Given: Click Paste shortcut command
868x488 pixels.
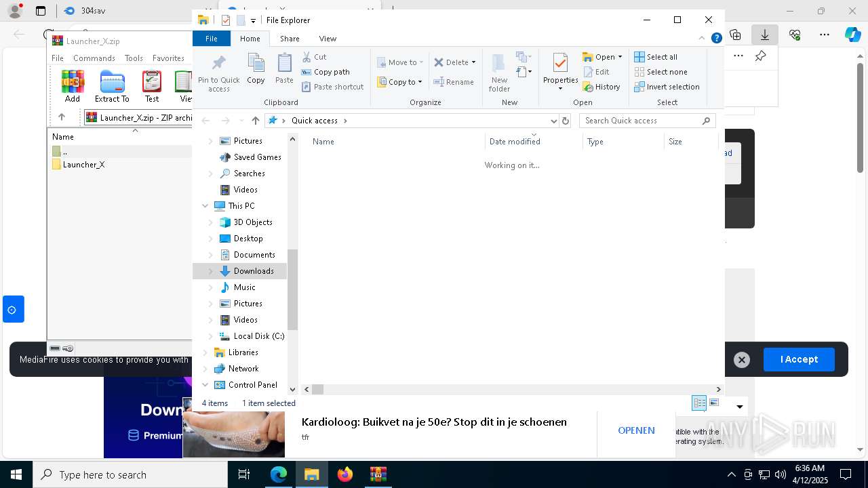Looking at the screenshot, I should click(x=332, y=87).
